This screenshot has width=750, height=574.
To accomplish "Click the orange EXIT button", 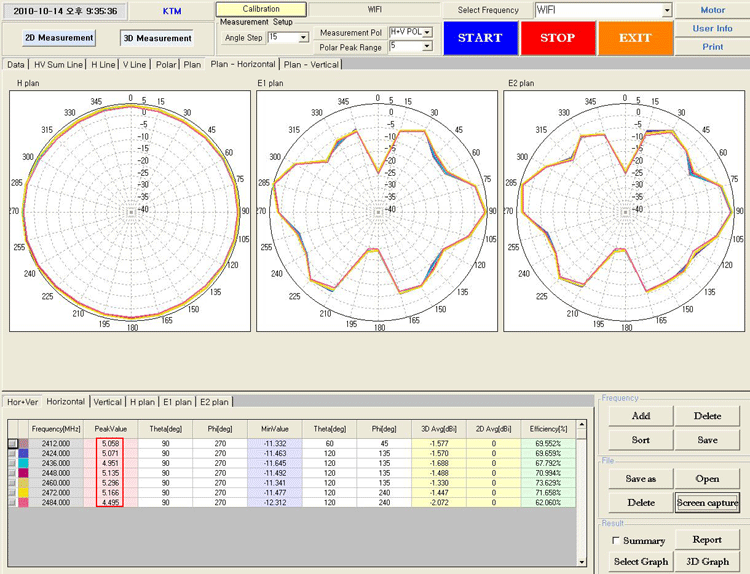I will pos(635,38).
